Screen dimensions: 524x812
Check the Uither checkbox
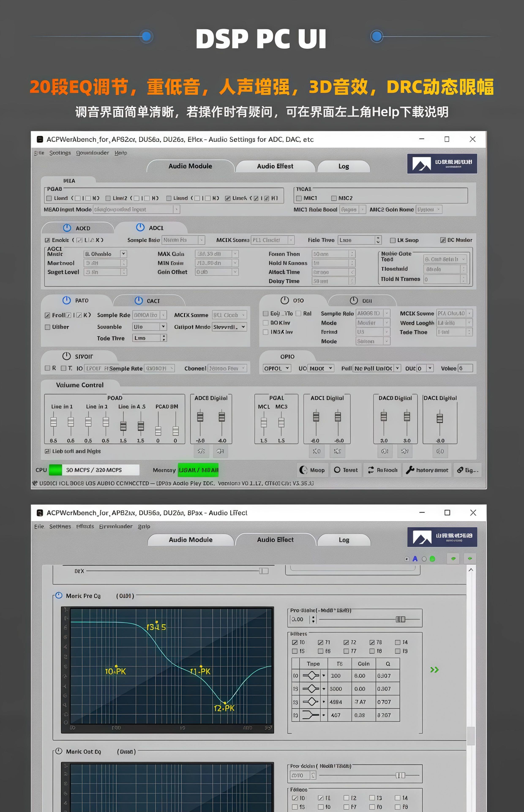pyautogui.click(x=48, y=327)
